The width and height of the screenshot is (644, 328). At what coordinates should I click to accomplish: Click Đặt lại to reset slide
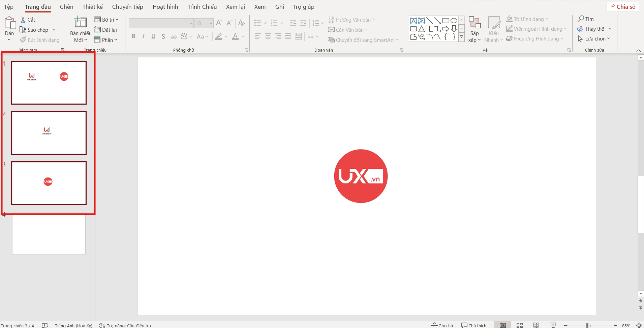coord(106,30)
